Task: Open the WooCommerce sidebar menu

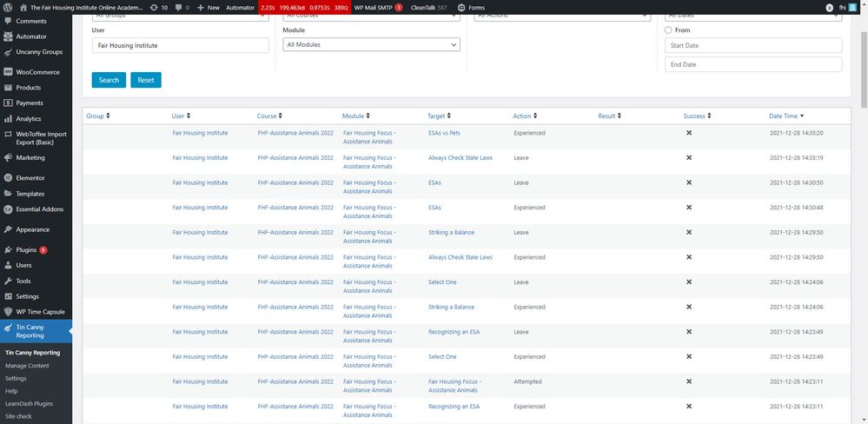Action: point(36,72)
